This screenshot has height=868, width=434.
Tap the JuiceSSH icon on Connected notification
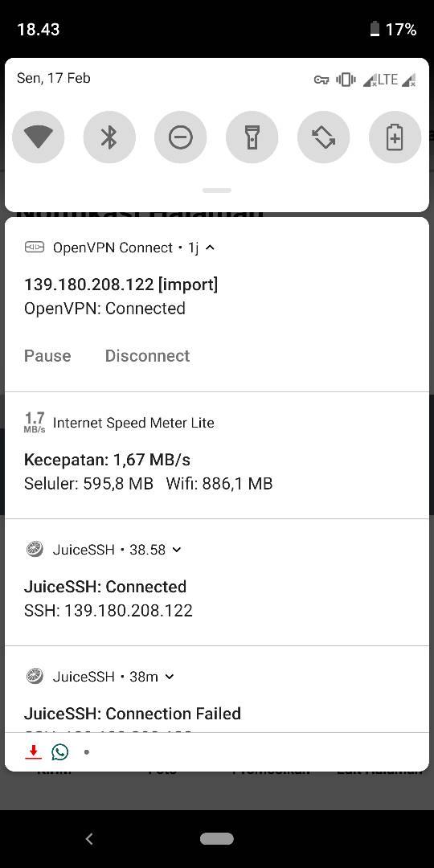pyautogui.click(x=35, y=550)
